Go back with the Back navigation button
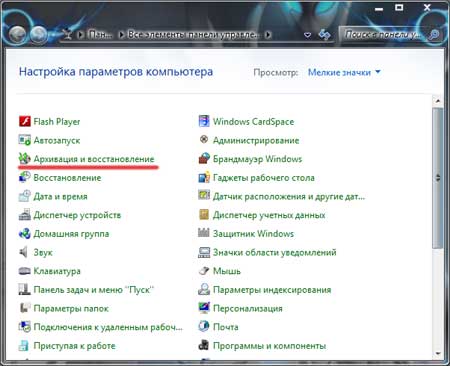The height and width of the screenshot is (366, 450). point(18,34)
